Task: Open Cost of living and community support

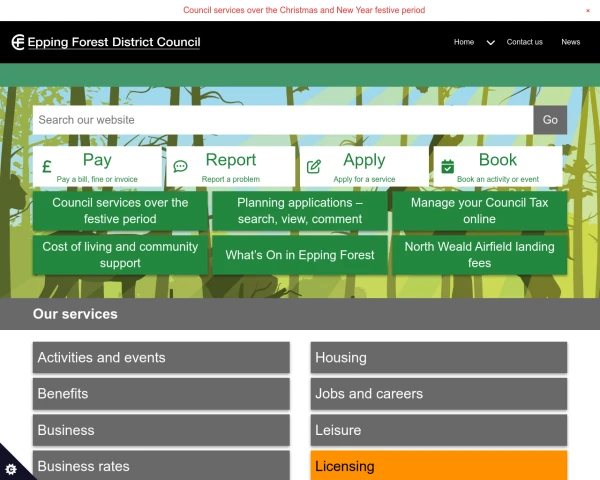Action: tap(120, 255)
